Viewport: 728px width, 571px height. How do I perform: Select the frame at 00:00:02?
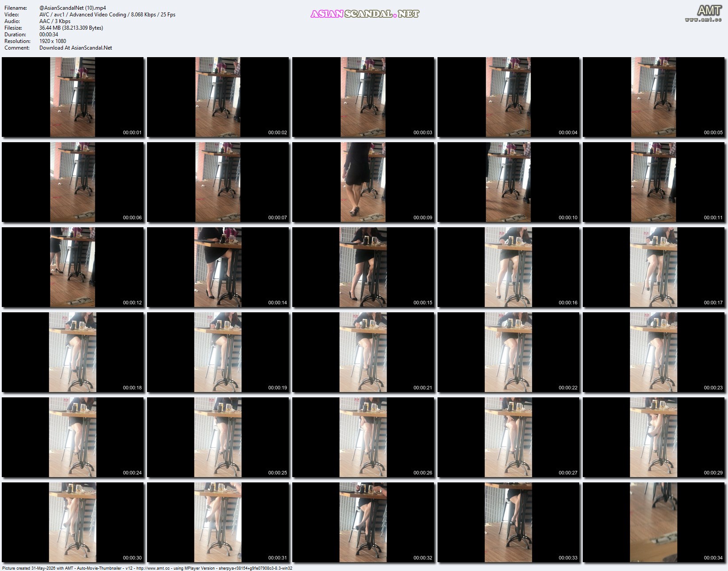218,97
